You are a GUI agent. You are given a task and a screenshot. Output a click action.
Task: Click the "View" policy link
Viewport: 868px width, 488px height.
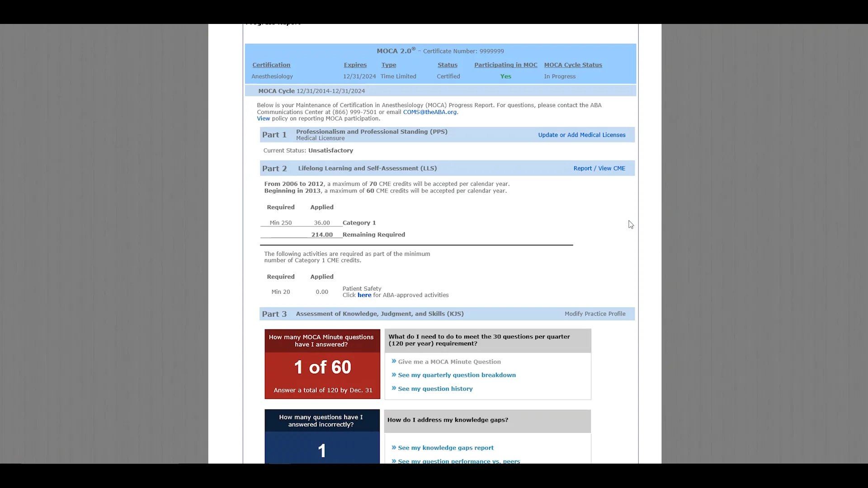263,118
